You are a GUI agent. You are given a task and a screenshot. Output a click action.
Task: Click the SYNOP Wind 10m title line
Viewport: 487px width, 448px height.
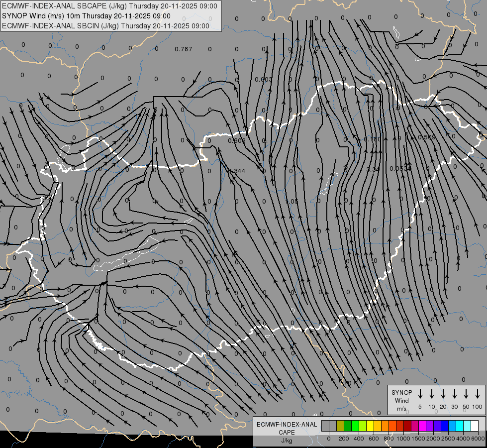coord(87,16)
